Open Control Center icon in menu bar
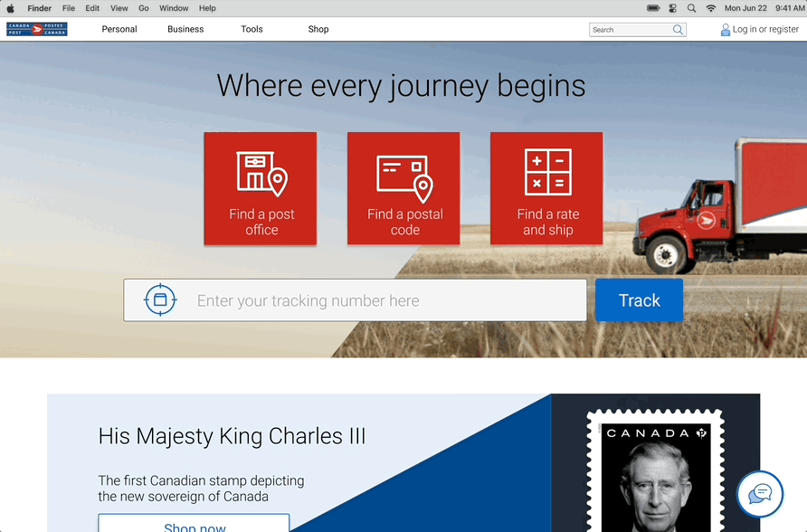 coord(673,8)
